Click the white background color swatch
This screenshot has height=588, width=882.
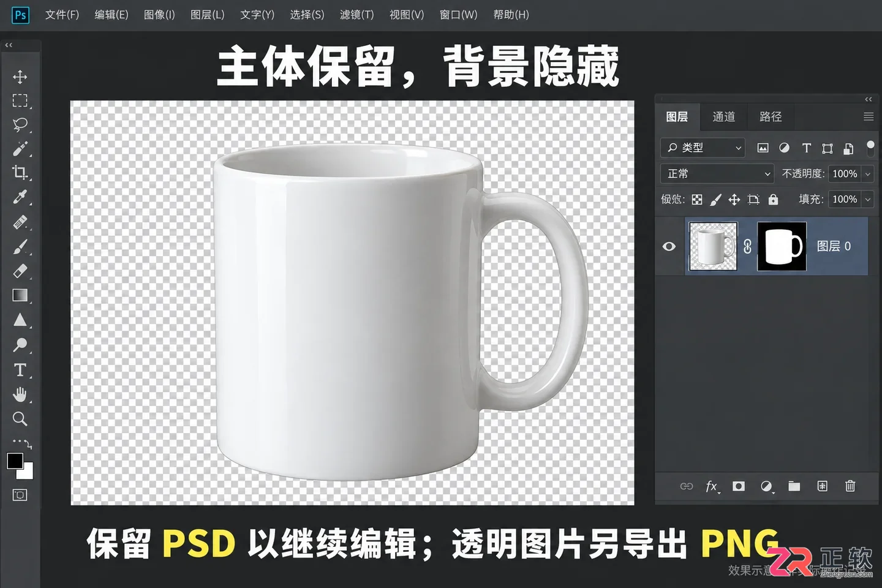27,472
